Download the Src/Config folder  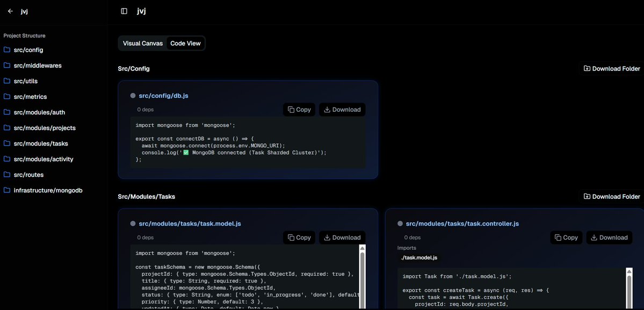(x=612, y=69)
